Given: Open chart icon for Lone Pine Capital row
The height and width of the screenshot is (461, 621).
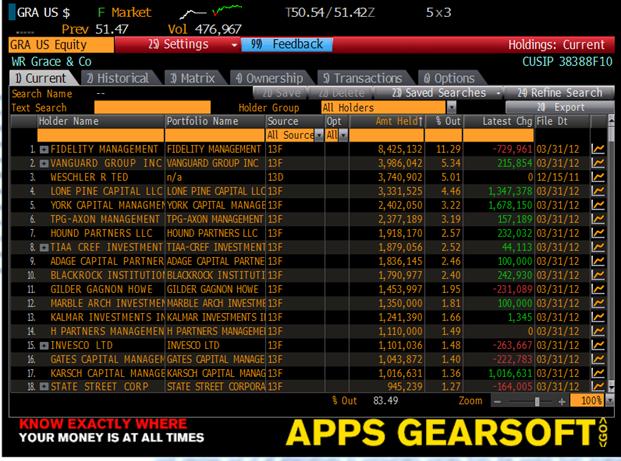Looking at the screenshot, I should coord(598,191).
